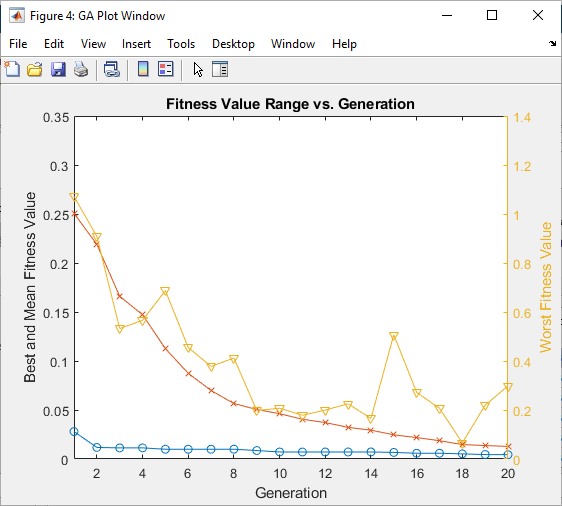Minimize the GA Plot Window

[x=447, y=15]
